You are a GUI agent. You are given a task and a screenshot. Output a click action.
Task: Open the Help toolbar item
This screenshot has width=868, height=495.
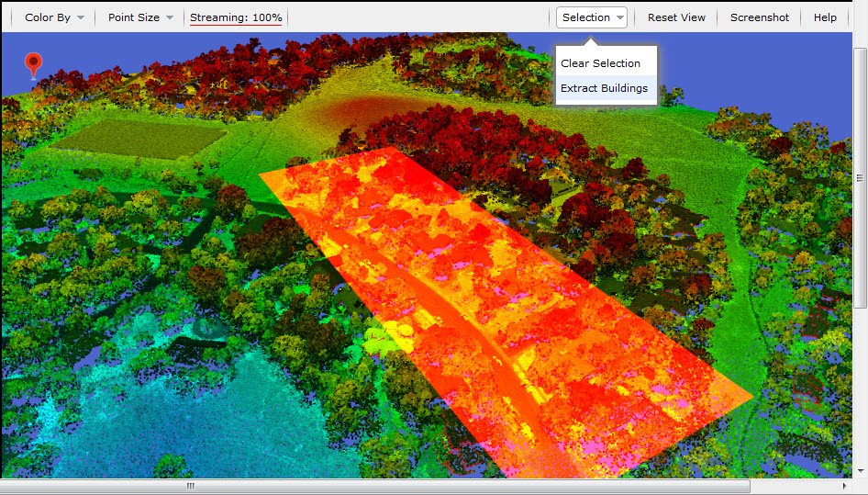(x=825, y=17)
